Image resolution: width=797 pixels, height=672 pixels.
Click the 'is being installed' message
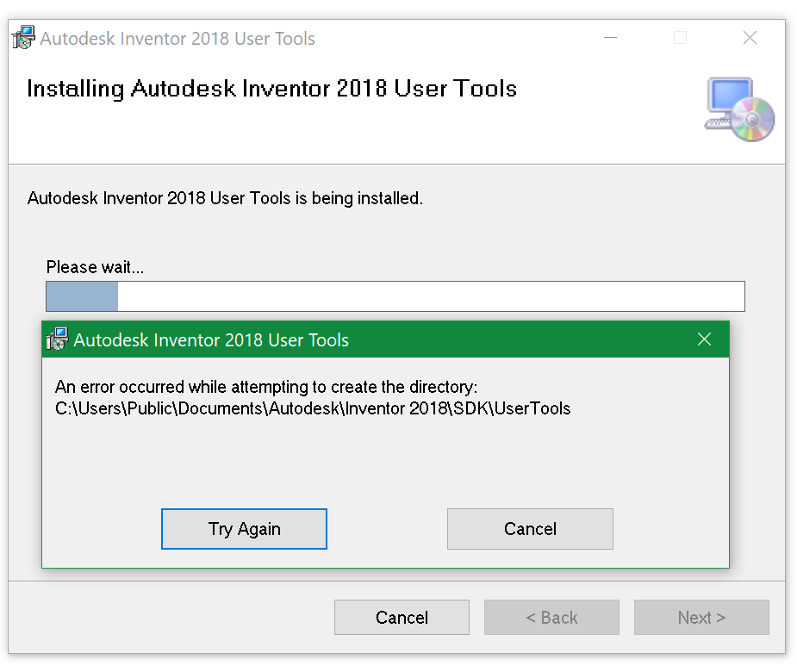(225, 198)
